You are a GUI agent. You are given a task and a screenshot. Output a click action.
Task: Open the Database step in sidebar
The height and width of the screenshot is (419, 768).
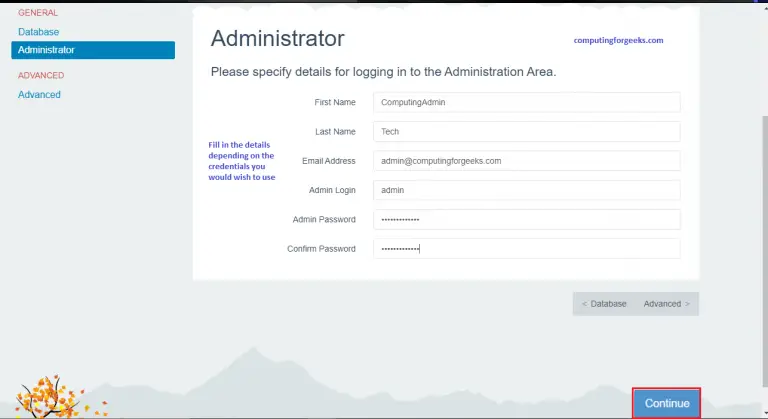(x=38, y=32)
